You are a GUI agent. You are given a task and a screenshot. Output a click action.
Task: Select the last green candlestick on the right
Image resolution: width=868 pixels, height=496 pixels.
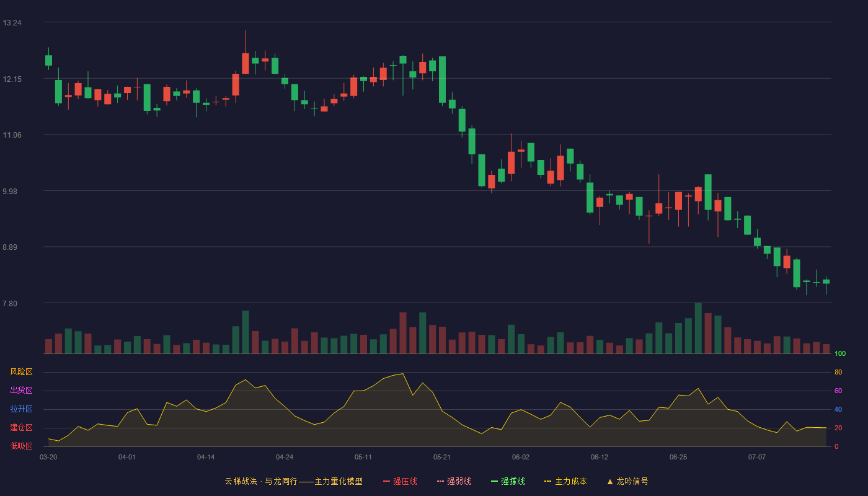(826, 281)
